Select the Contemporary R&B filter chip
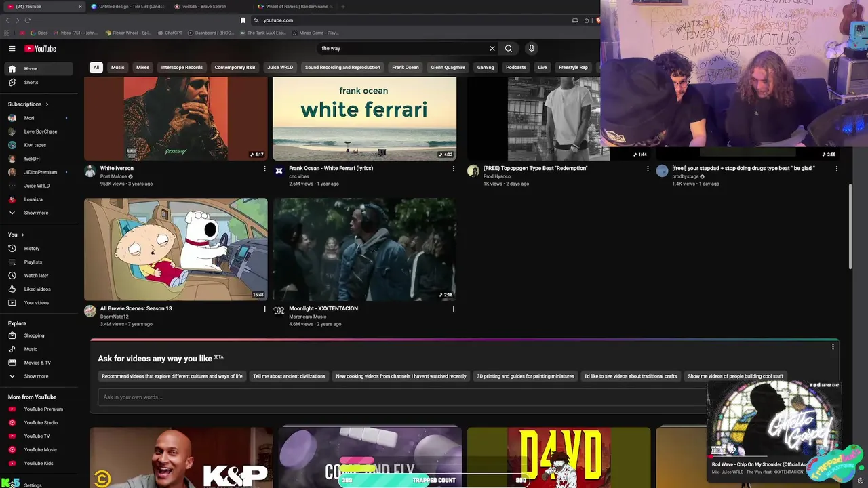868x488 pixels. point(235,67)
